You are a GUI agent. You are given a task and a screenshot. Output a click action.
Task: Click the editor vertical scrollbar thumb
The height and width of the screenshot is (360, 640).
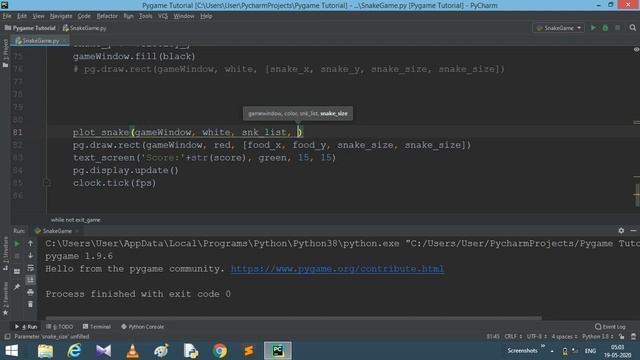[x=637, y=195]
